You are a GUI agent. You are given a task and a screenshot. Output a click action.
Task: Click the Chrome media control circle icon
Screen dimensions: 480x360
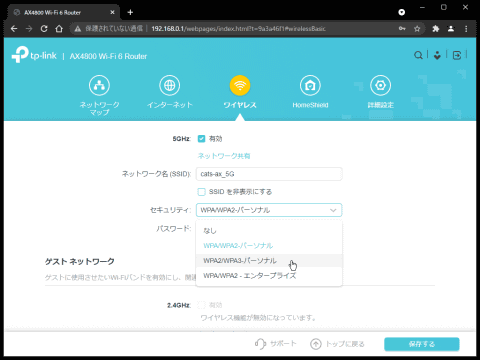(x=402, y=12)
